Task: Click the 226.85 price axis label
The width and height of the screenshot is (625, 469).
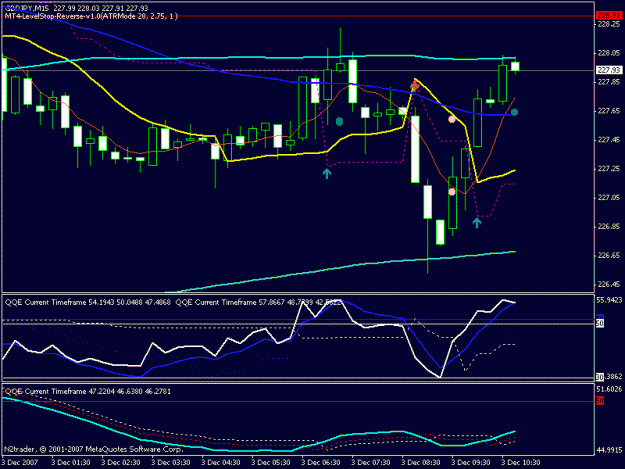Action: [x=609, y=226]
